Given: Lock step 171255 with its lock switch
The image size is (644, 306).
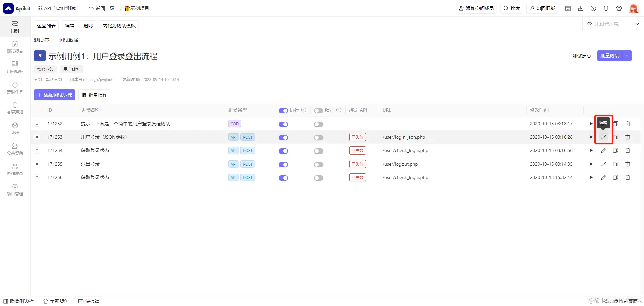Looking at the screenshot, I should tap(319, 165).
